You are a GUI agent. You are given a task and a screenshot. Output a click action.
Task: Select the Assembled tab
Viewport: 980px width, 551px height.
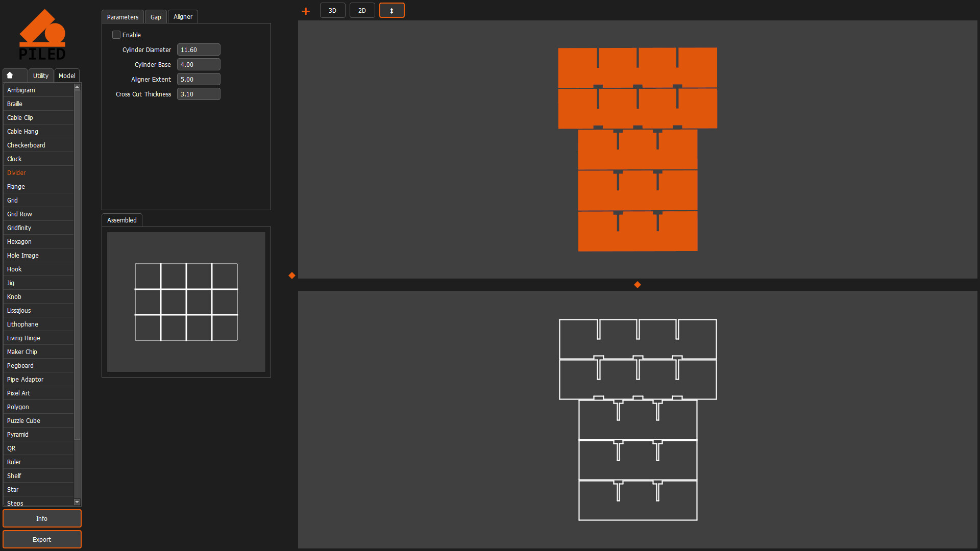point(121,220)
